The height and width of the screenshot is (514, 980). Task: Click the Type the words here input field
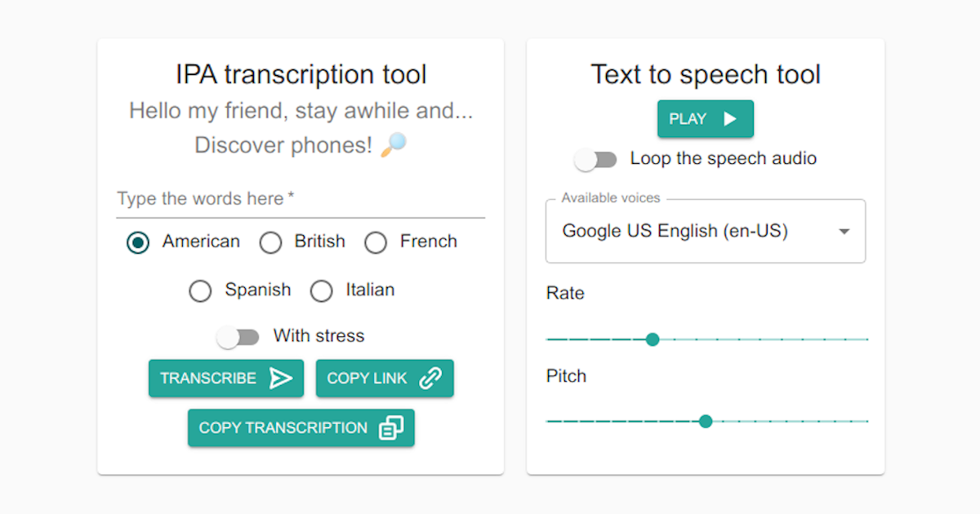[x=301, y=198]
